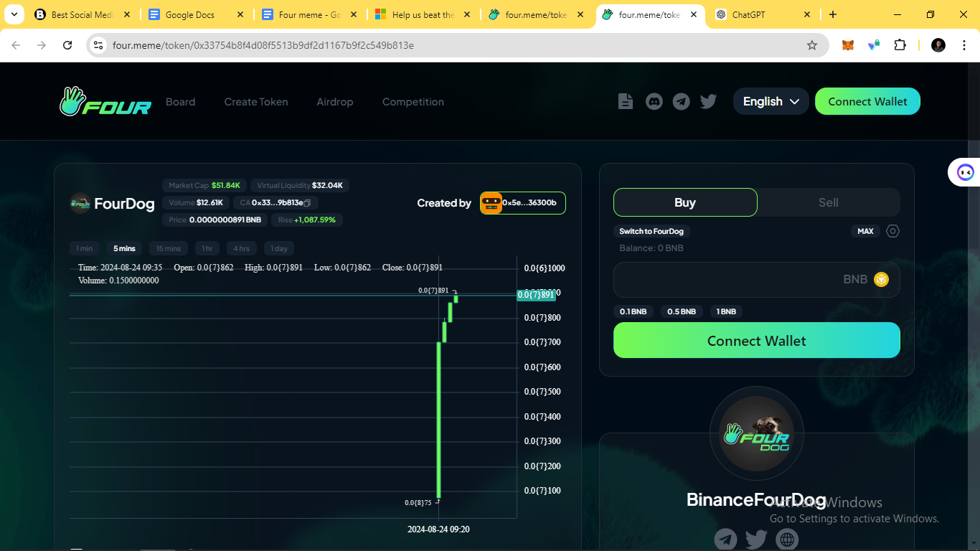
Task: Reload the page with refresh icon
Action: click(x=67, y=45)
